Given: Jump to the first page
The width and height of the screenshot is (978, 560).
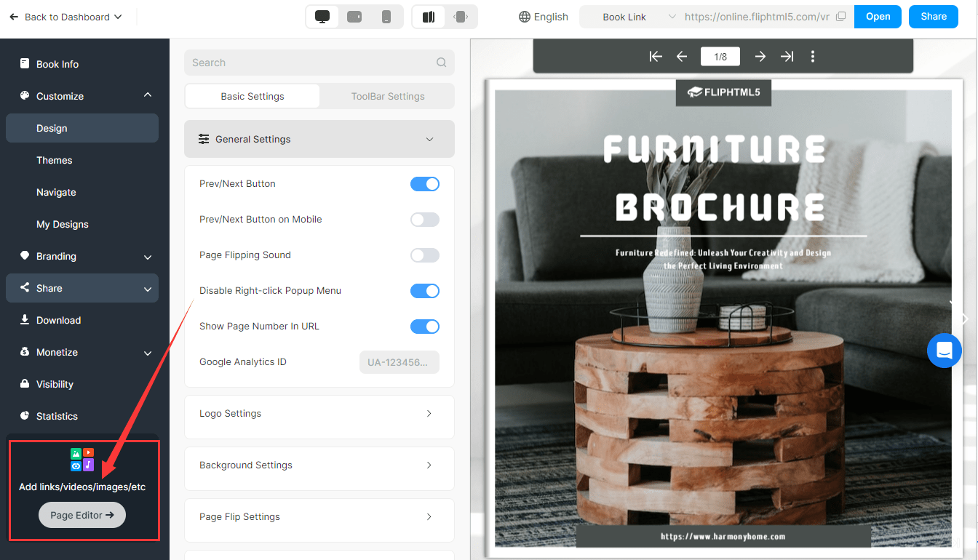Looking at the screenshot, I should tap(656, 56).
